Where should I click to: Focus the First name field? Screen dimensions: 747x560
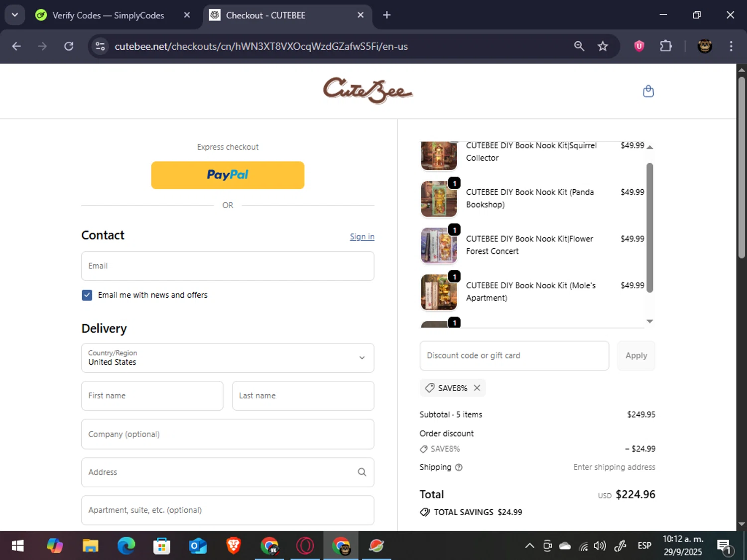(x=152, y=396)
